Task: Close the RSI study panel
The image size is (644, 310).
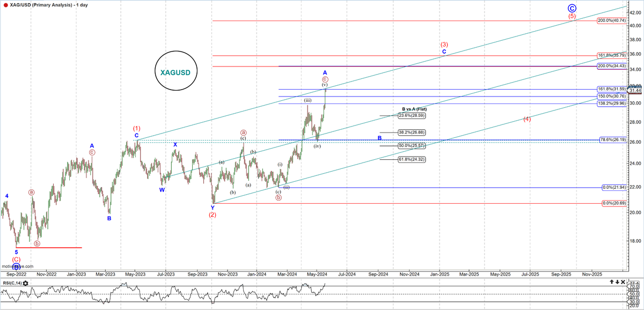Action: coord(623,282)
